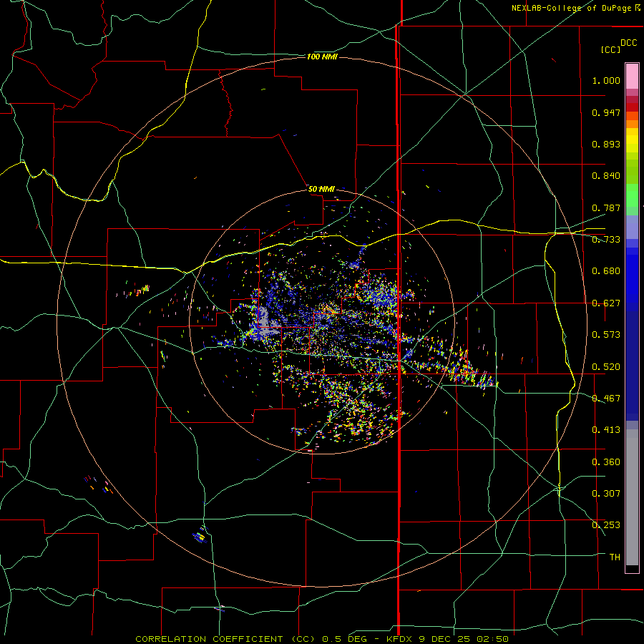
Task: Click the 0.573 scale value
Action: 606,335
